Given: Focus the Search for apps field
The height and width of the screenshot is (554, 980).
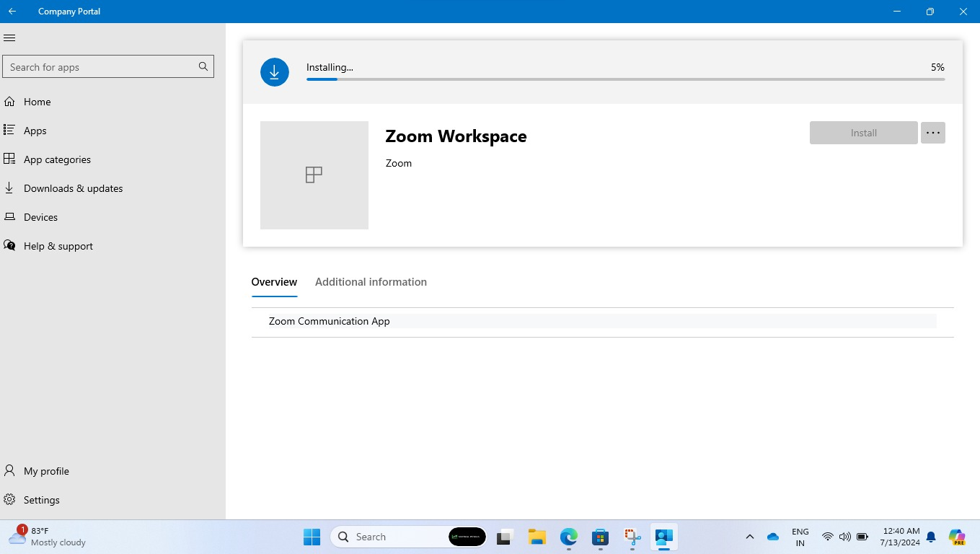Looking at the screenshot, I should pyautogui.click(x=108, y=66).
